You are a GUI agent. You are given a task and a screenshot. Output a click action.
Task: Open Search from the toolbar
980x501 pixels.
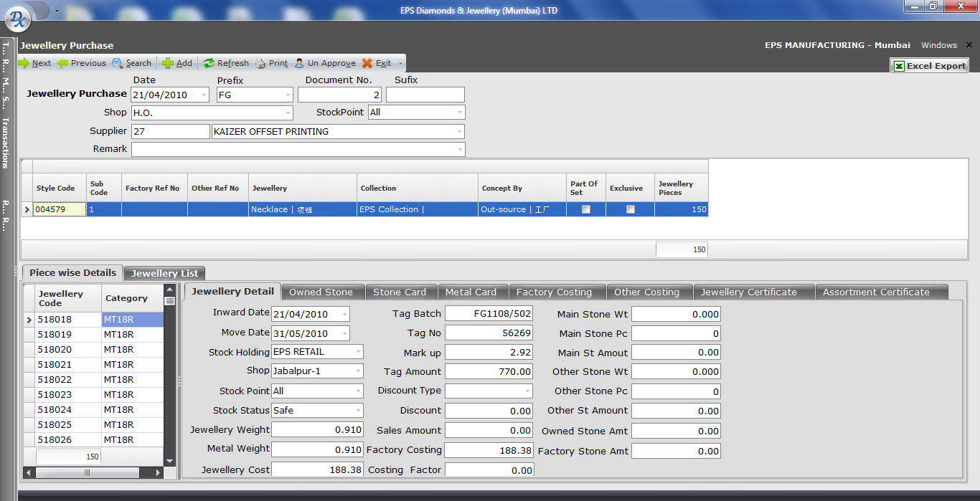click(131, 63)
